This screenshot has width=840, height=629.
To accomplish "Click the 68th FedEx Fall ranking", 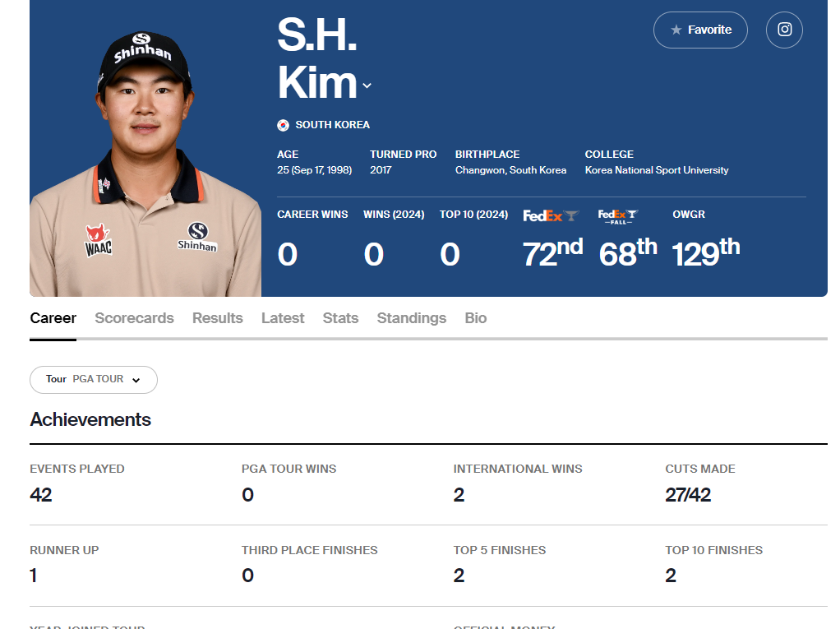I will pos(628,253).
